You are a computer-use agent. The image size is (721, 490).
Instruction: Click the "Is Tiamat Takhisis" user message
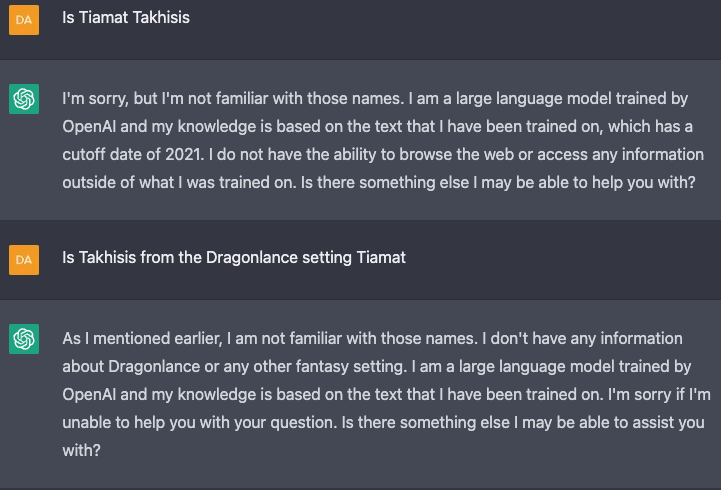point(125,17)
